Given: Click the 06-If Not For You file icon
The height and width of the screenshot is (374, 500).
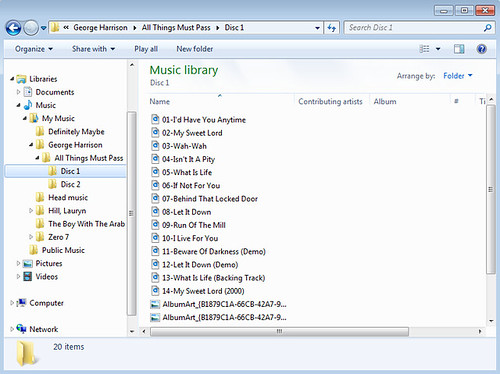Looking at the screenshot, I should tap(155, 185).
